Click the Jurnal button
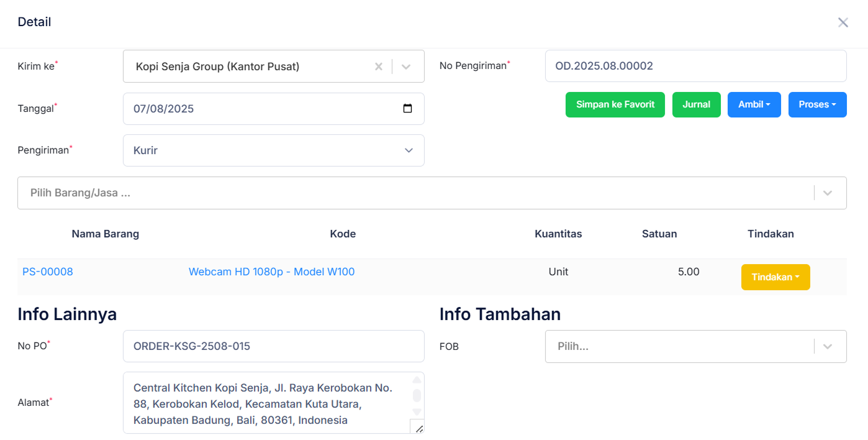 (x=696, y=104)
